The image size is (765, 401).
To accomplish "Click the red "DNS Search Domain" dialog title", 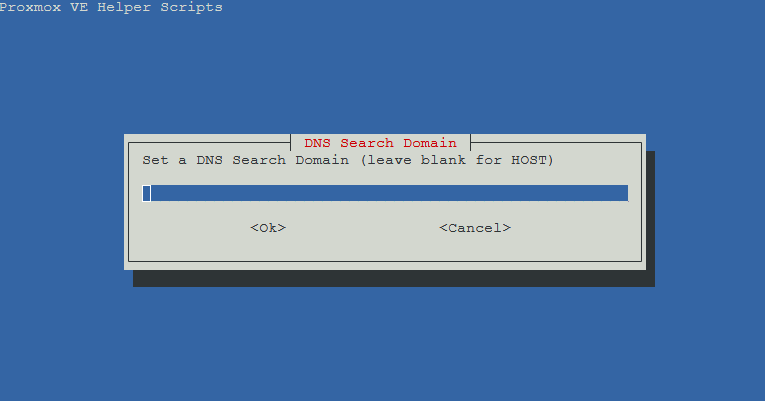I will [x=381, y=143].
